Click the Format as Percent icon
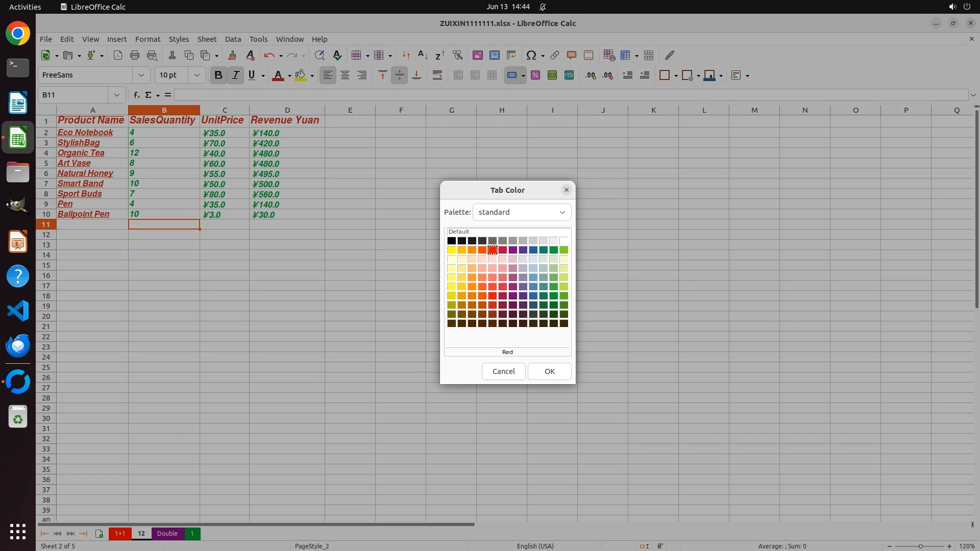Screen dimensions: 980x551 [535, 76]
